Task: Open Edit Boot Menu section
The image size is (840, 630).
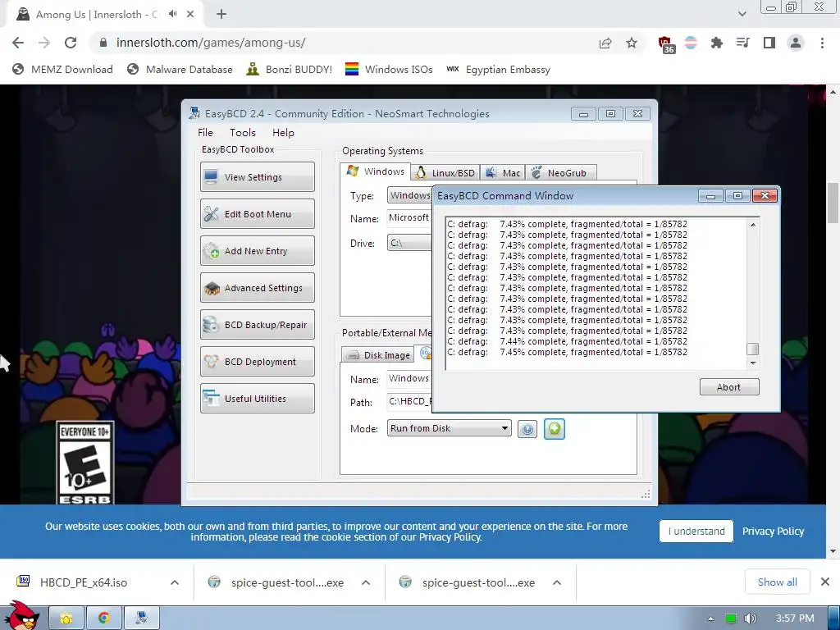Action: point(257,214)
